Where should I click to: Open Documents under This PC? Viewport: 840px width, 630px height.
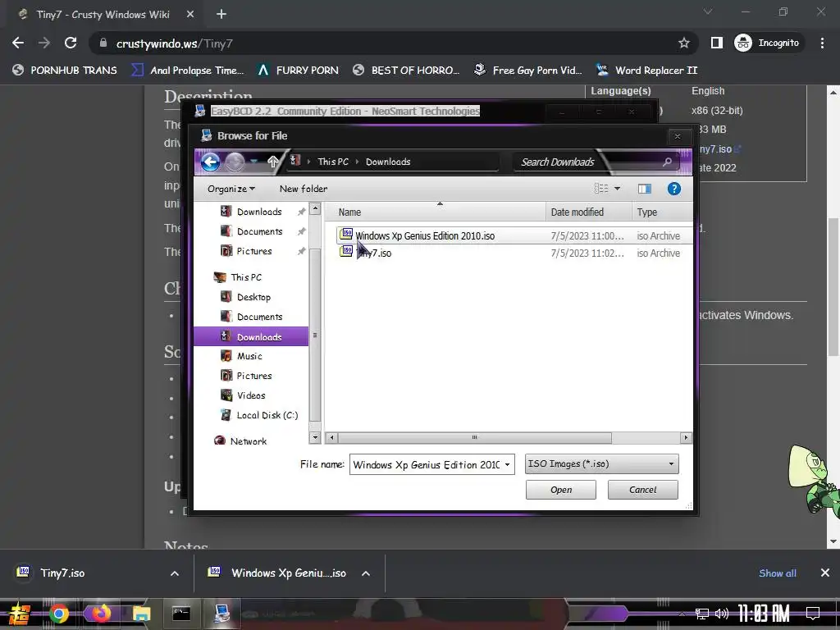(259, 317)
